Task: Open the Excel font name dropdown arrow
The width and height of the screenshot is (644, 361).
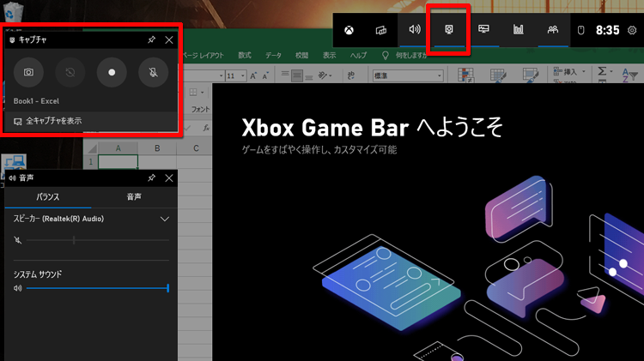Action: (221, 75)
